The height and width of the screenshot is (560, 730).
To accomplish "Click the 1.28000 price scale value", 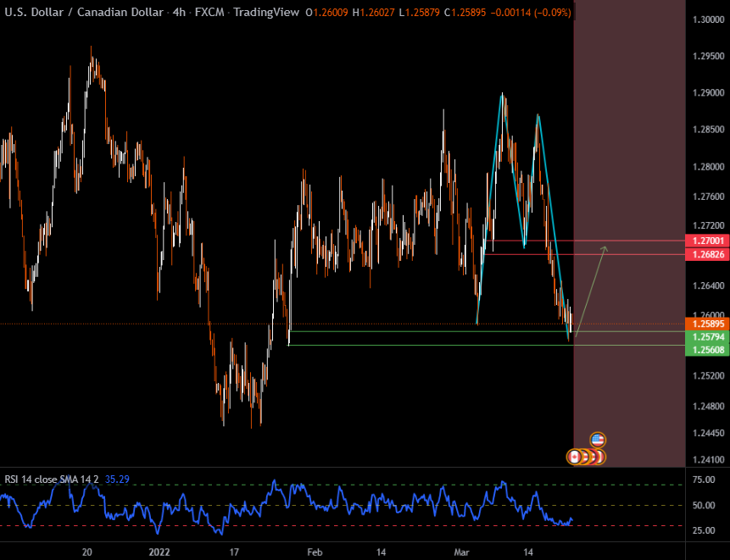I will pos(709,167).
